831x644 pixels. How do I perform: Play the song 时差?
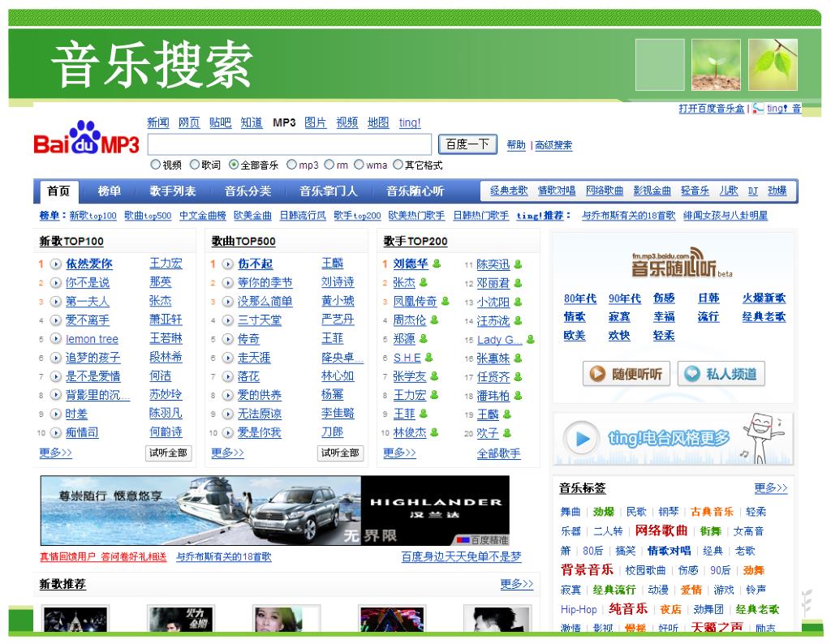[x=56, y=414]
